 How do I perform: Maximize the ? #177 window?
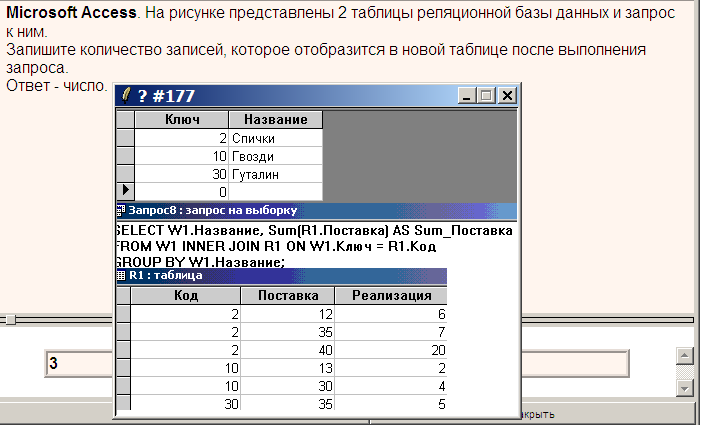click(x=486, y=95)
